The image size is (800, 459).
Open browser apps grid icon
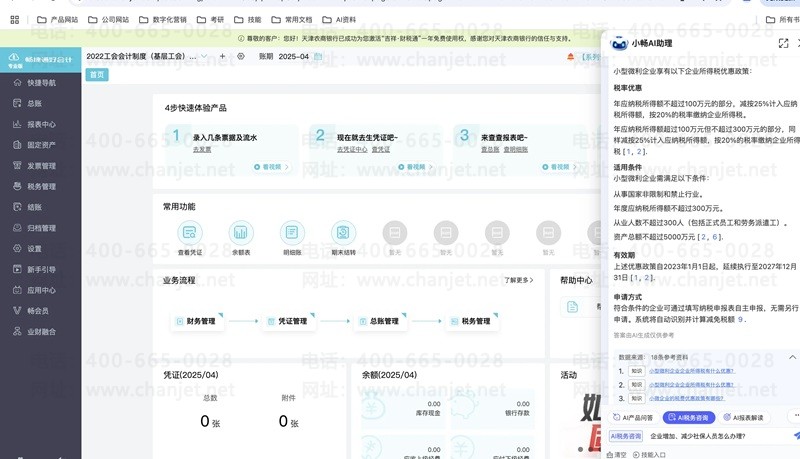(x=15, y=19)
